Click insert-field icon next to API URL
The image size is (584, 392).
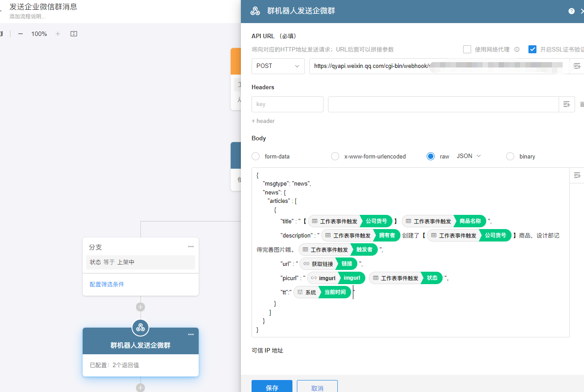tap(577, 66)
